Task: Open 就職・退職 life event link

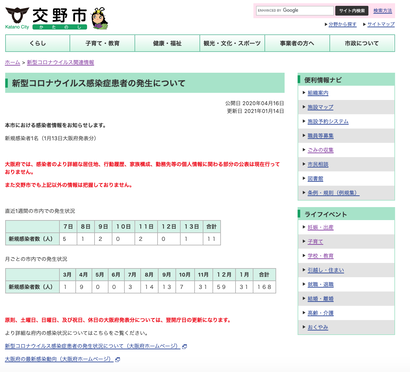Action: click(x=320, y=285)
